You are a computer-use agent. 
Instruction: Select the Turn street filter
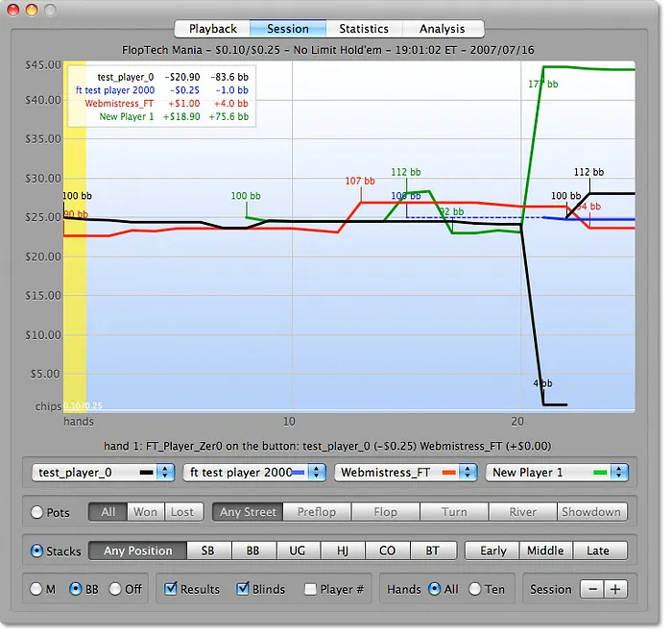pos(454,512)
